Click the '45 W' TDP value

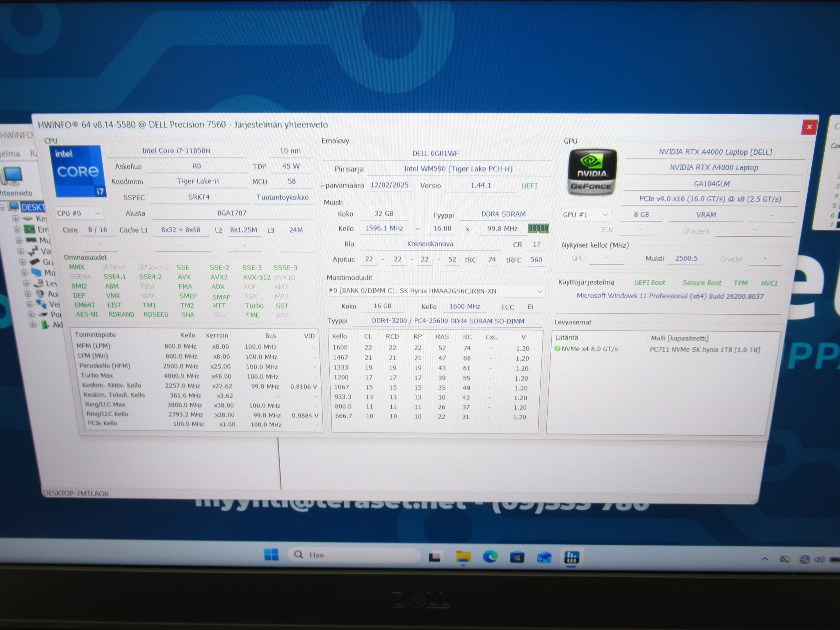click(291, 167)
